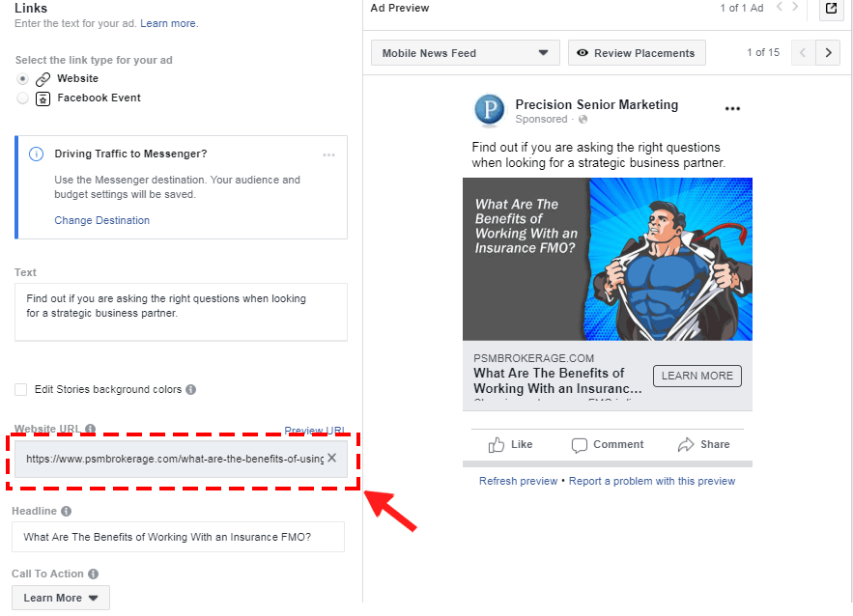Click into the ad Text input box
The image size is (853, 616).
tap(181, 312)
